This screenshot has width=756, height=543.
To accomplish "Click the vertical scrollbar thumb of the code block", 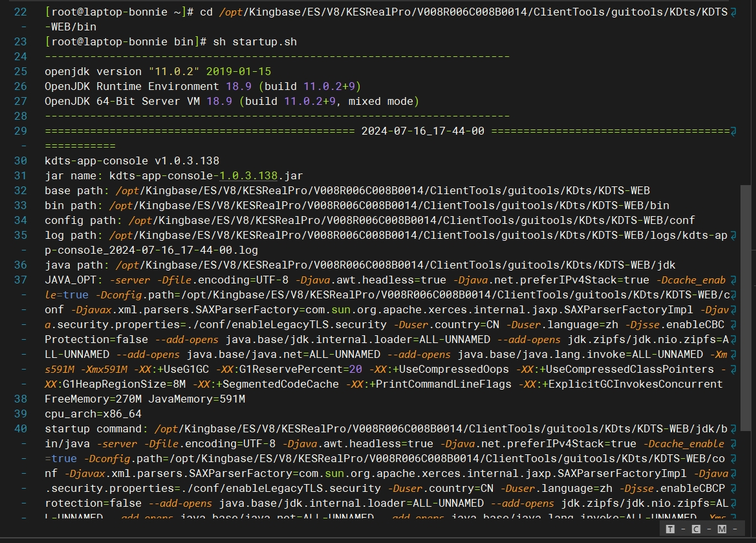I will click(x=746, y=308).
